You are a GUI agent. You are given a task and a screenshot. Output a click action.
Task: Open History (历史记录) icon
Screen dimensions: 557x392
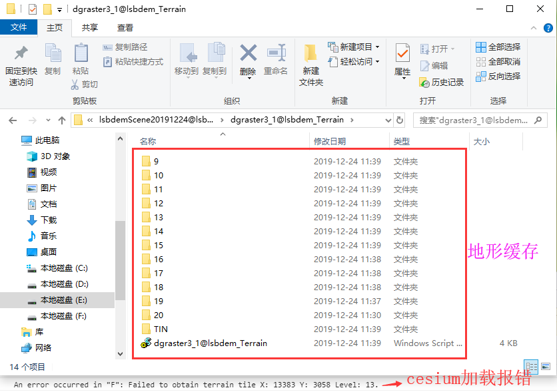point(424,83)
